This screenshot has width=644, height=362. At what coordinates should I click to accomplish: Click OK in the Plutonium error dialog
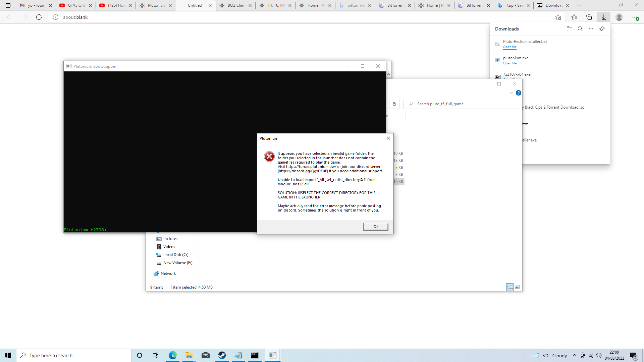tap(376, 227)
